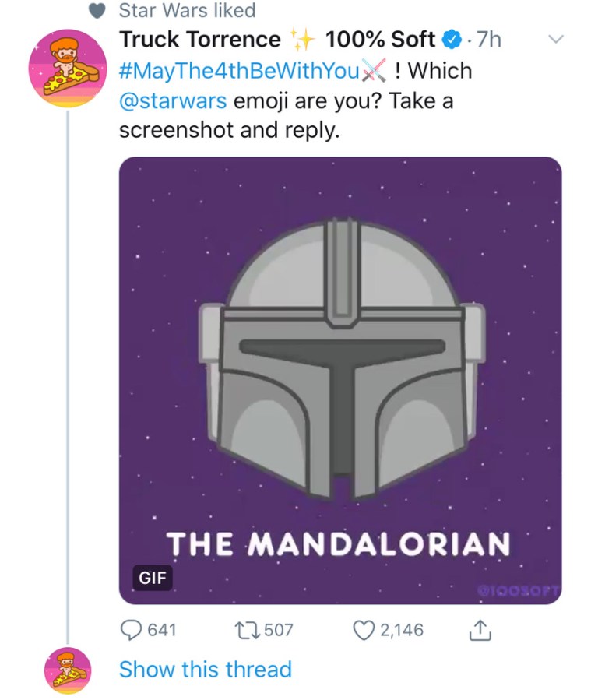The image size is (591, 700).
Task: Like the tweet with the heart icon
Action: [x=365, y=629]
